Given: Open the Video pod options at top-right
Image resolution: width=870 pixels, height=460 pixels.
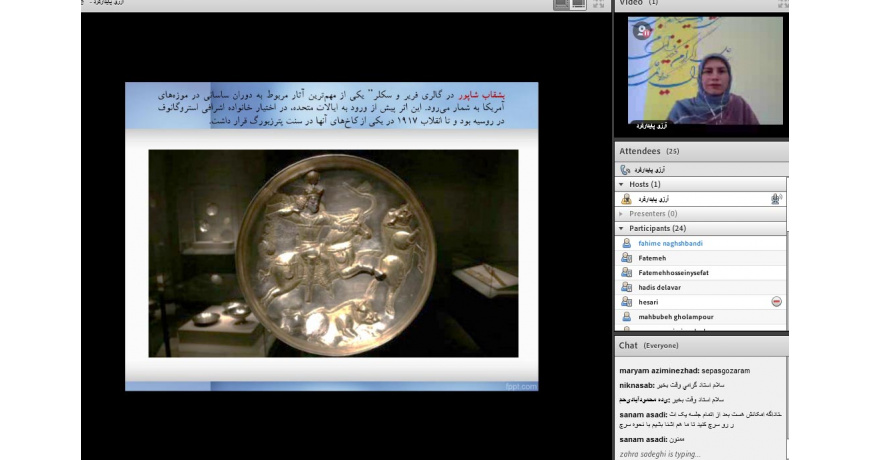Looking at the screenshot, I should pos(782,4).
